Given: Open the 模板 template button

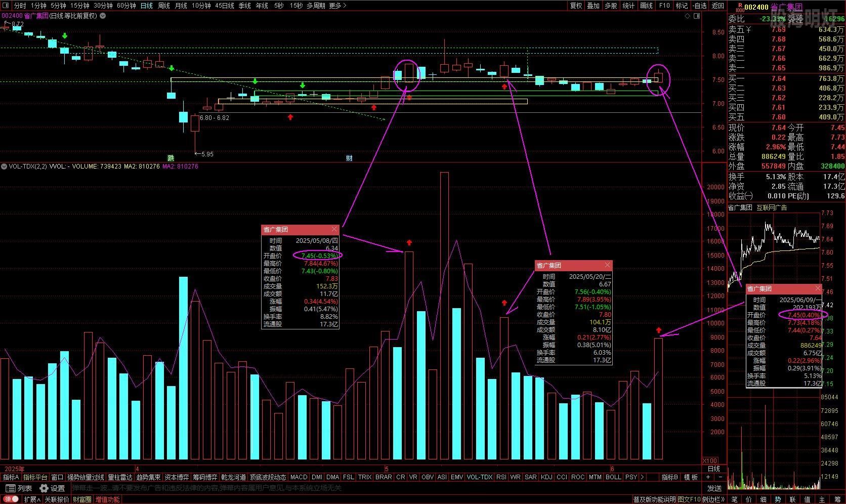Looking at the screenshot, I should 691,477.
